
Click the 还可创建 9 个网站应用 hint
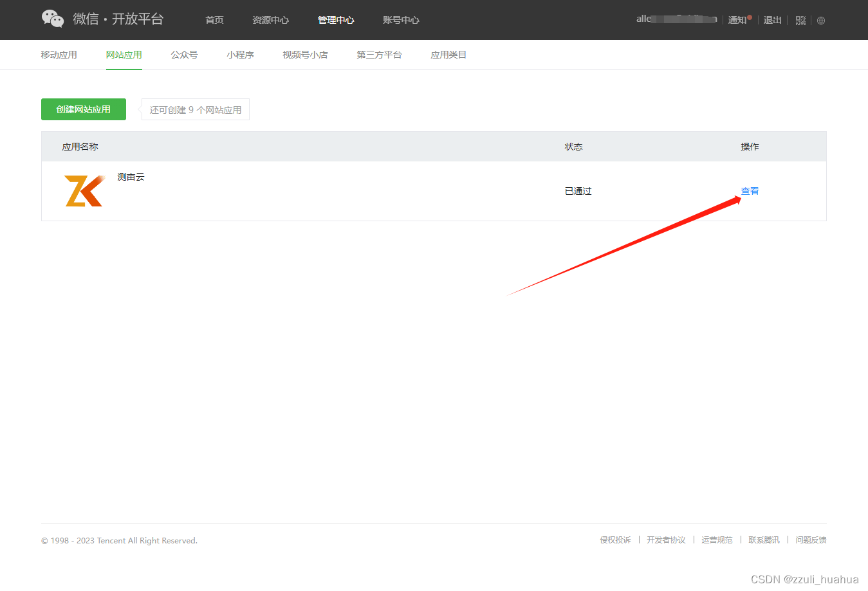point(196,110)
